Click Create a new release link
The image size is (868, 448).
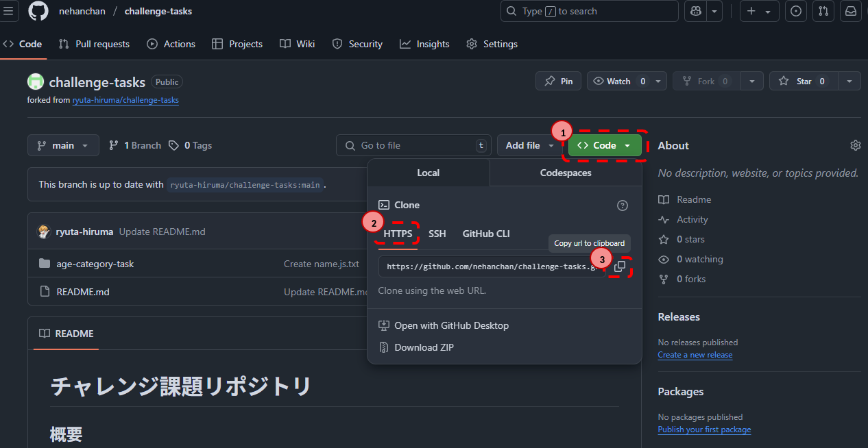tap(695, 355)
